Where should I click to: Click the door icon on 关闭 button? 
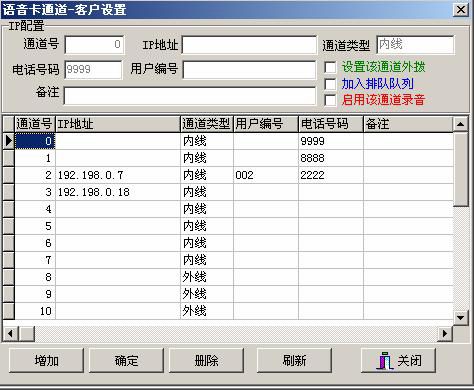pos(385,361)
